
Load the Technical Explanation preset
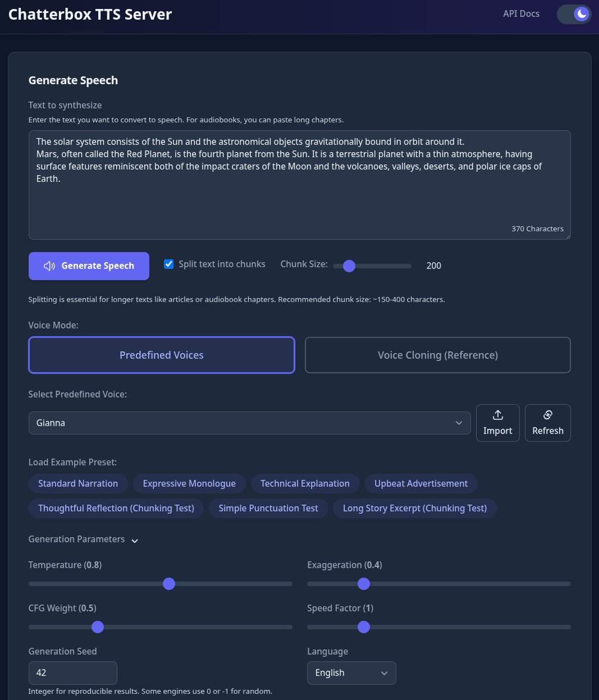pyautogui.click(x=305, y=484)
